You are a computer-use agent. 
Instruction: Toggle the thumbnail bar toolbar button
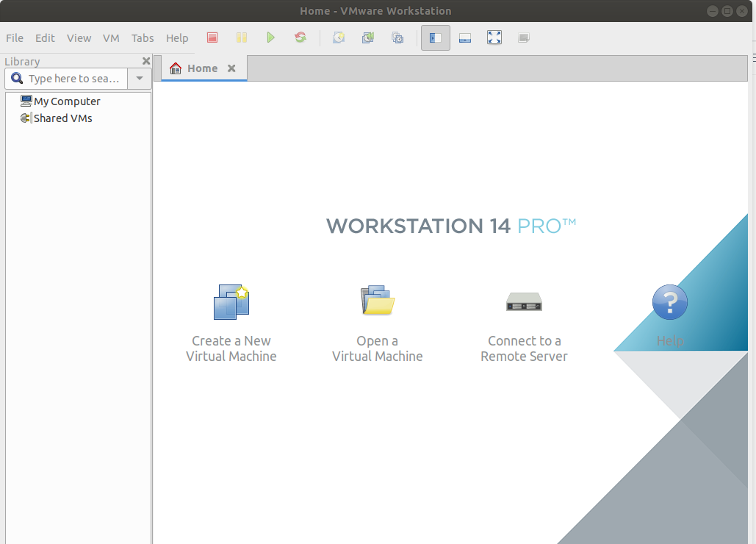pyautogui.click(x=465, y=38)
